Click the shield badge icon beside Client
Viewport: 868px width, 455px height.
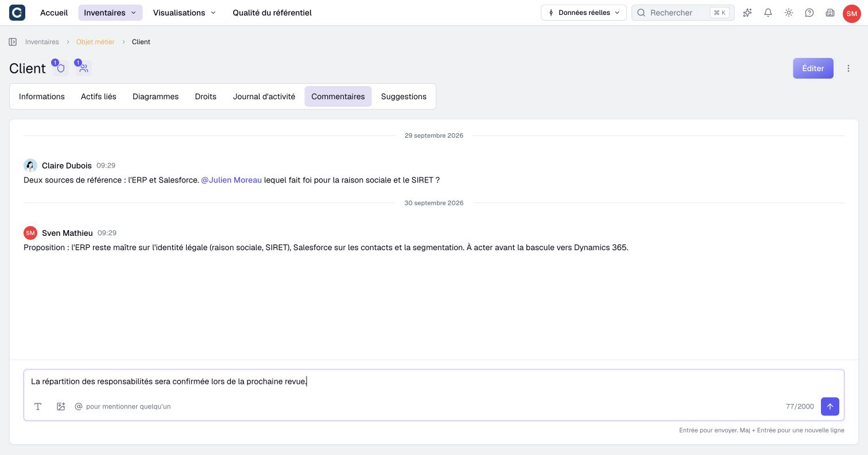pos(60,68)
